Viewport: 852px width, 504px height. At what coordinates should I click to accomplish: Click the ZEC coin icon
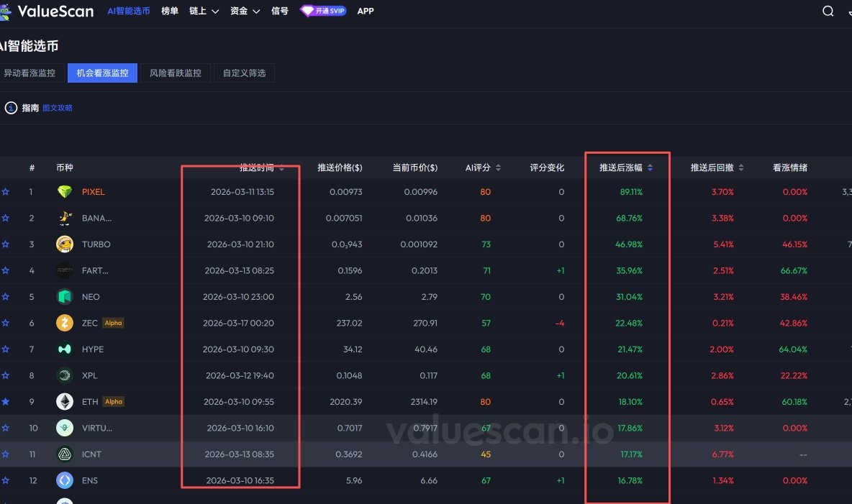point(65,323)
